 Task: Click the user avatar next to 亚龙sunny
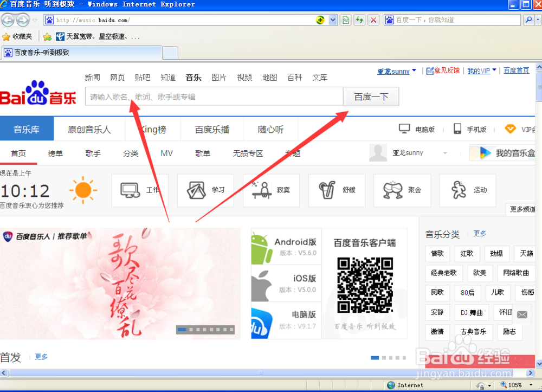click(x=378, y=153)
